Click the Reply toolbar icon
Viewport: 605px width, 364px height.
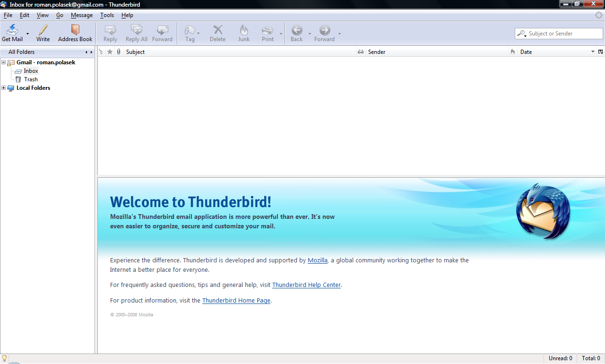(x=110, y=30)
